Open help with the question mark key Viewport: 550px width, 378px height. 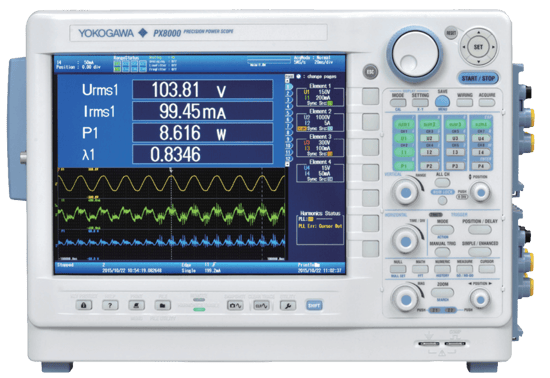pyautogui.click(x=110, y=305)
